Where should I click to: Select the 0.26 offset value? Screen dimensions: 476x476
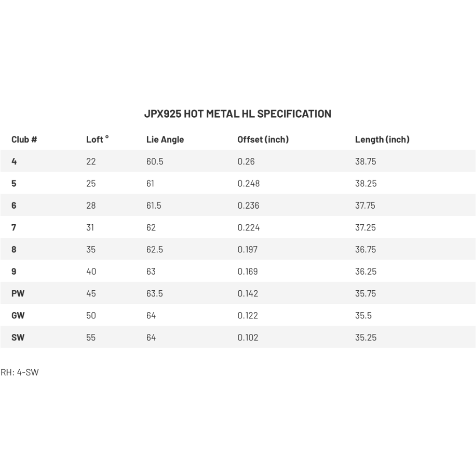pyautogui.click(x=246, y=161)
